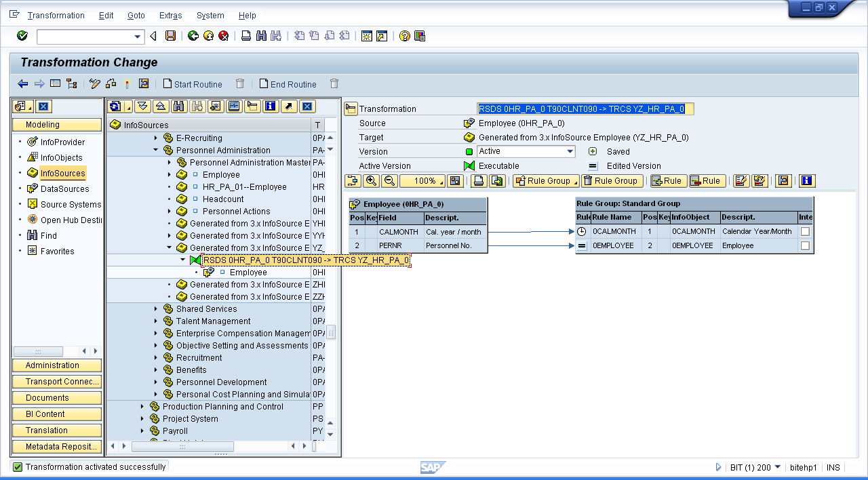Click the Transformation name input field
The image size is (868, 480).
pos(585,108)
